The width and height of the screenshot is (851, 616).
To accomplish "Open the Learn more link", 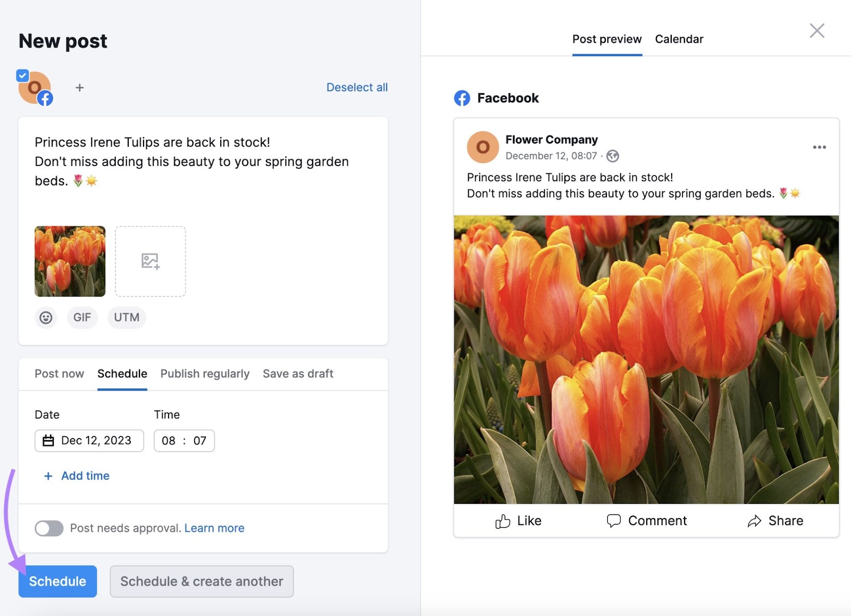I will (214, 528).
